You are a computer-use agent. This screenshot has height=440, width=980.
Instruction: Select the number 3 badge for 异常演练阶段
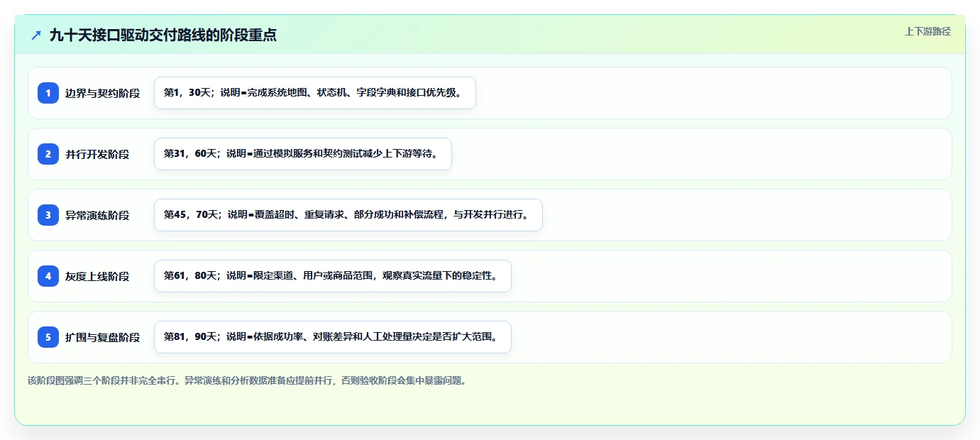click(x=48, y=215)
